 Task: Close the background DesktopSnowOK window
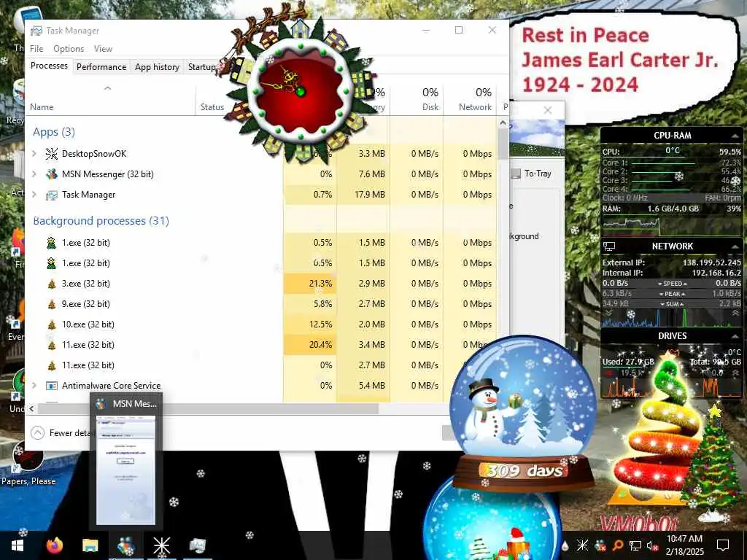pyautogui.click(x=548, y=110)
